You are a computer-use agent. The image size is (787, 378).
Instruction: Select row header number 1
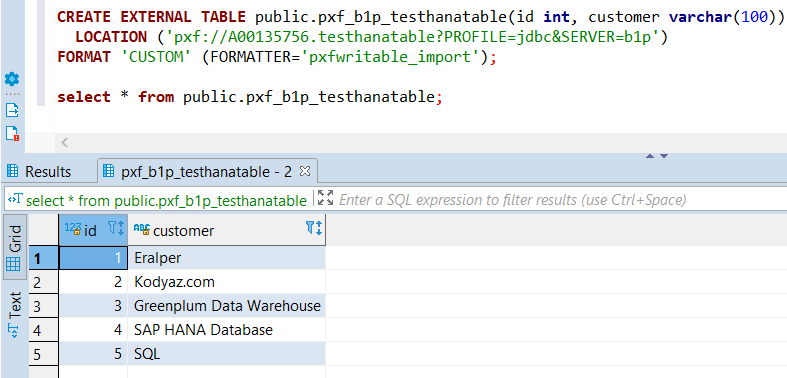click(x=44, y=258)
